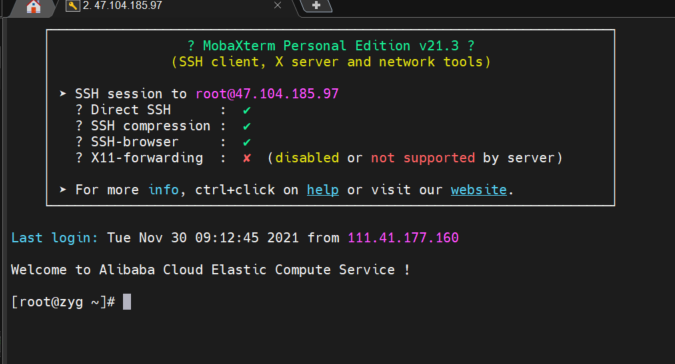The width and height of the screenshot is (675, 364).
Task: Click the green checkmark beside SSH compression
Action: coord(247,126)
